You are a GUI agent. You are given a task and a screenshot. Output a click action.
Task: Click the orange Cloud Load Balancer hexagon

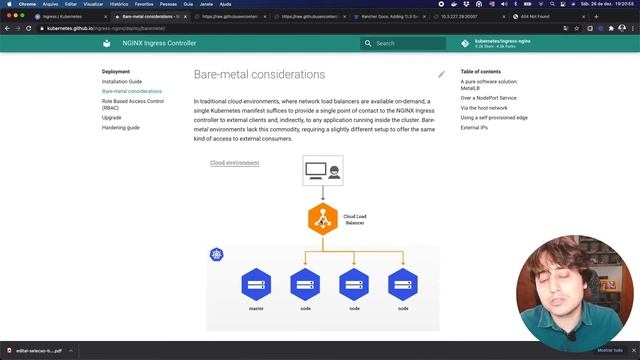click(x=323, y=219)
